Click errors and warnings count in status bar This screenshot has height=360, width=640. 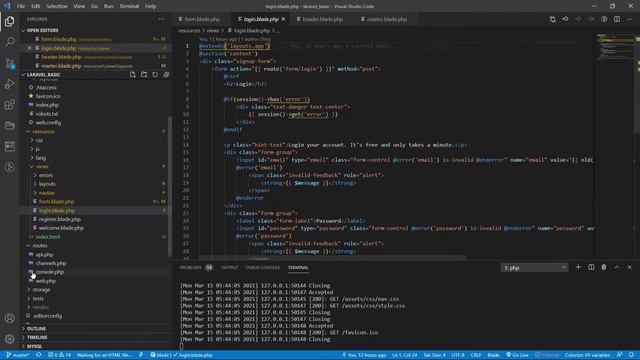tap(59, 355)
